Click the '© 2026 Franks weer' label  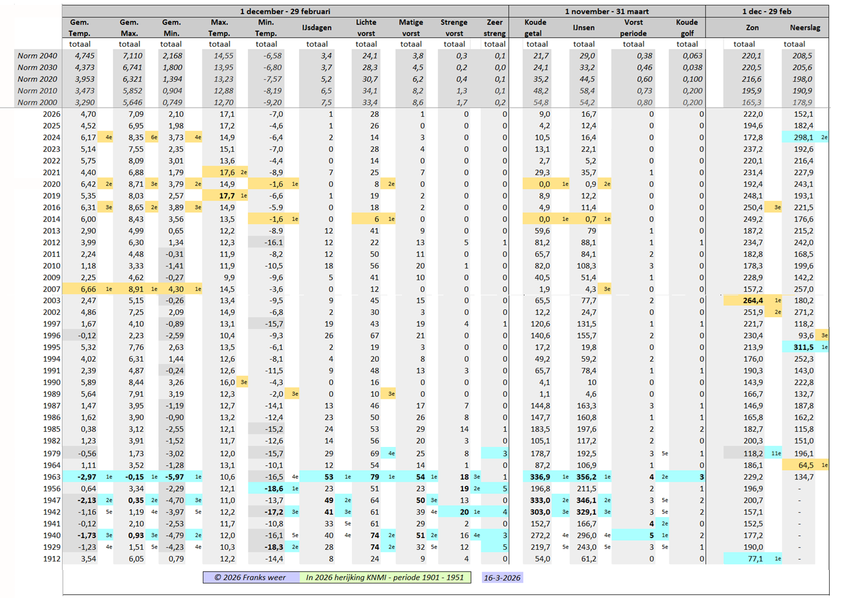click(250, 578)
